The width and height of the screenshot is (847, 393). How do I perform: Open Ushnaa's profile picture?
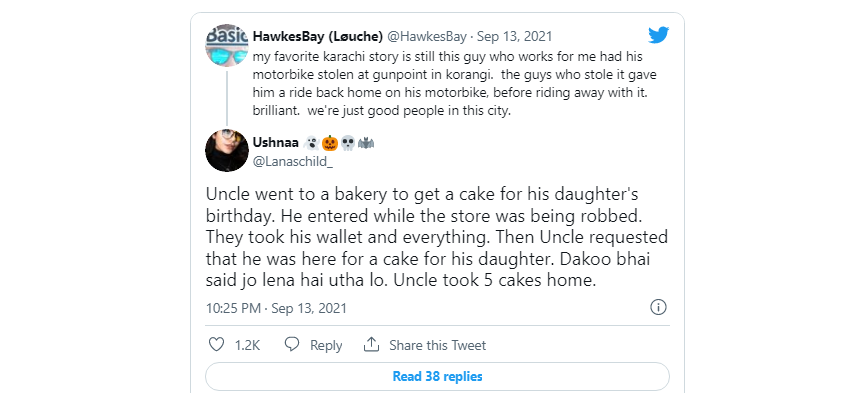[x=227, y=151]
